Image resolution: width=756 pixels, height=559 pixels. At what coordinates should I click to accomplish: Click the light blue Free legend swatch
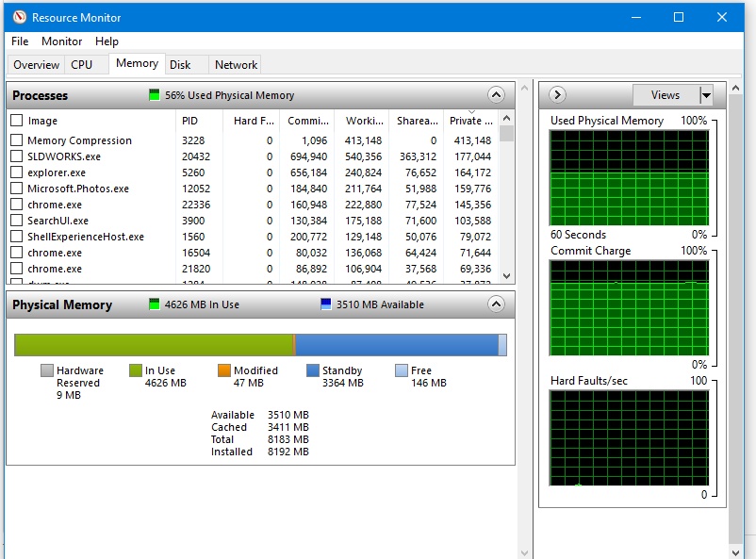coord(402,370)
